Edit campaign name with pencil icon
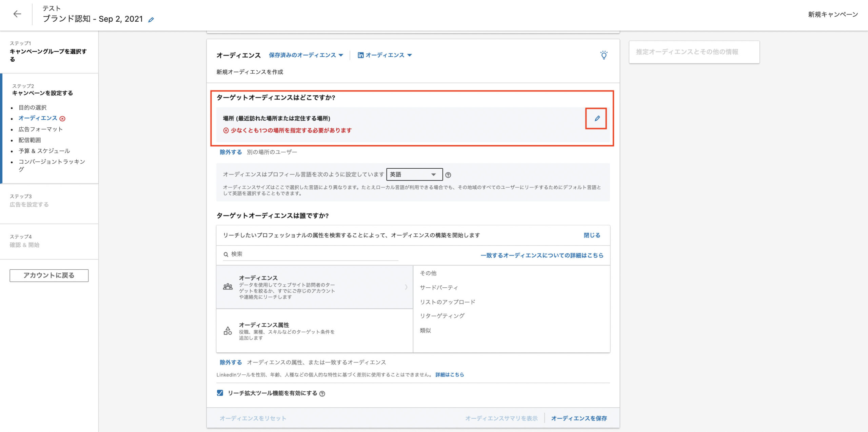Screen dimensions: 868x432 pos(151,20)
